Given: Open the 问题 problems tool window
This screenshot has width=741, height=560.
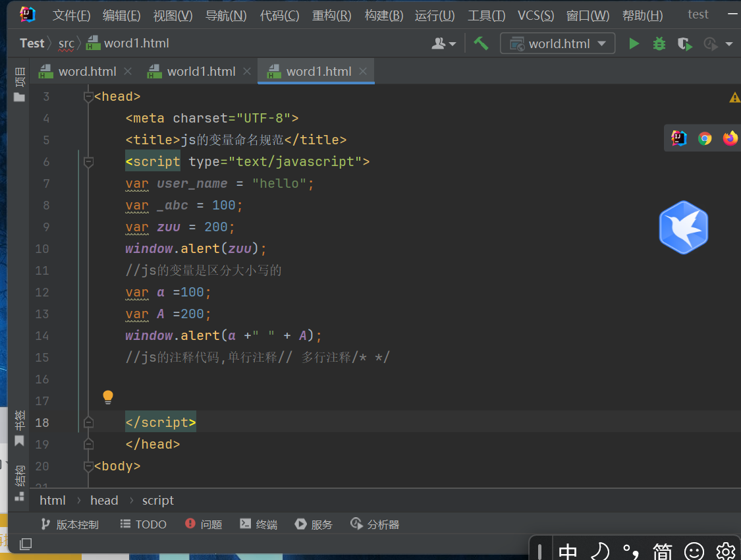Looking at the screenshot, I should coord(204,524).
